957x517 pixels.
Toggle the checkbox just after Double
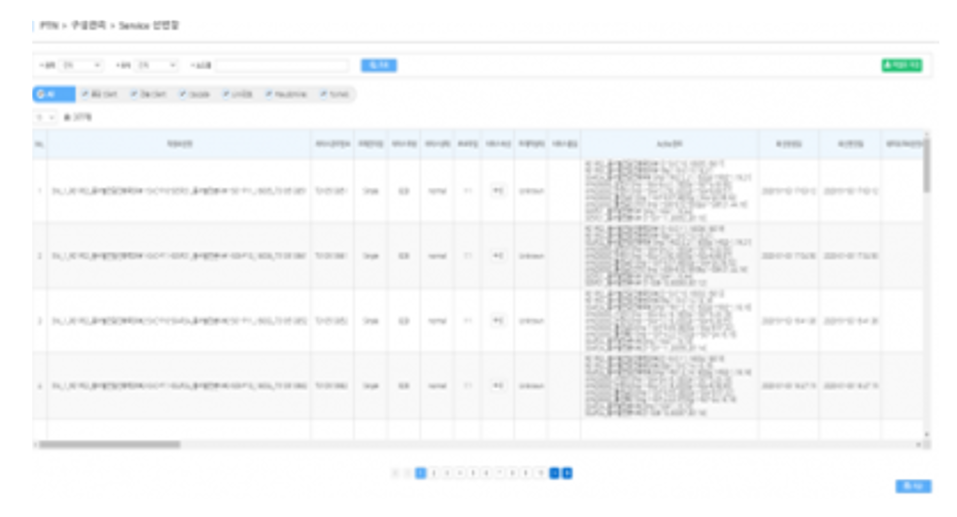click(226, 94)
